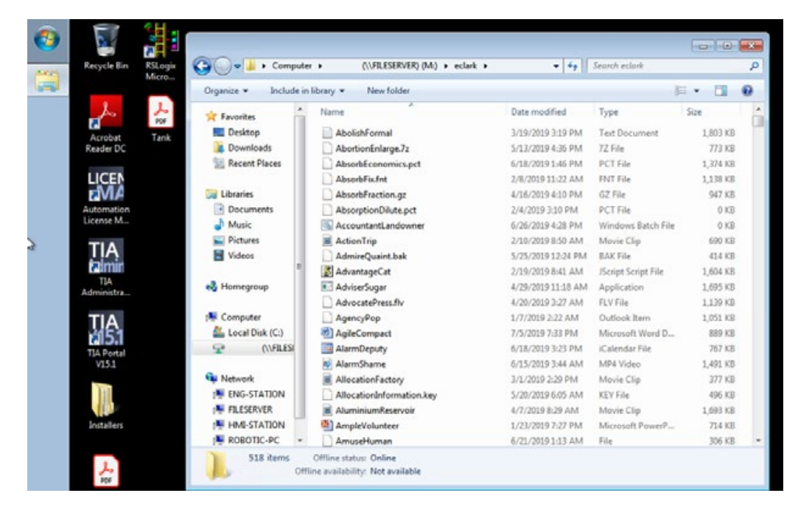Open Acrobat Reader DC shortcut
The image size is (812, 507).
[x=105, y=125]
